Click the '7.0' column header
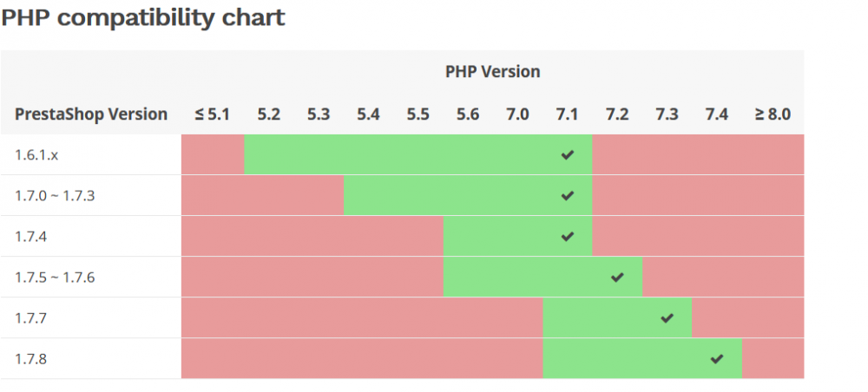Screen dimensions: 868x392 pyautogui.click(x=517, y=114)
